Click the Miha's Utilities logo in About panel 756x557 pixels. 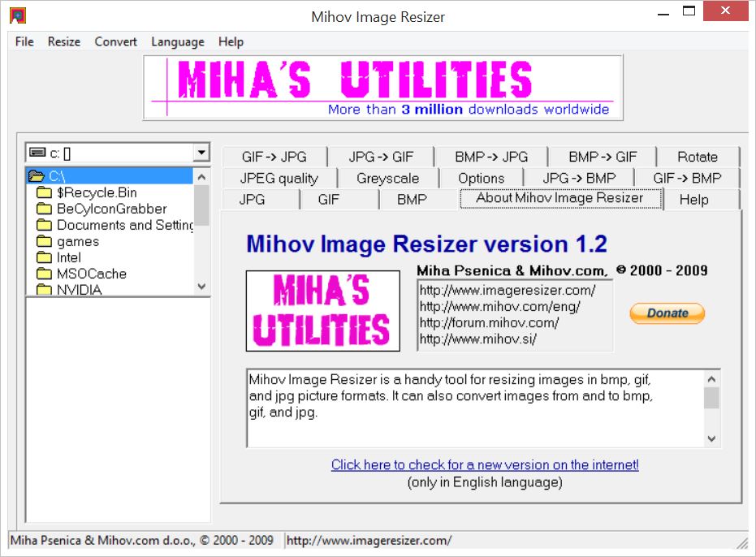323,310
